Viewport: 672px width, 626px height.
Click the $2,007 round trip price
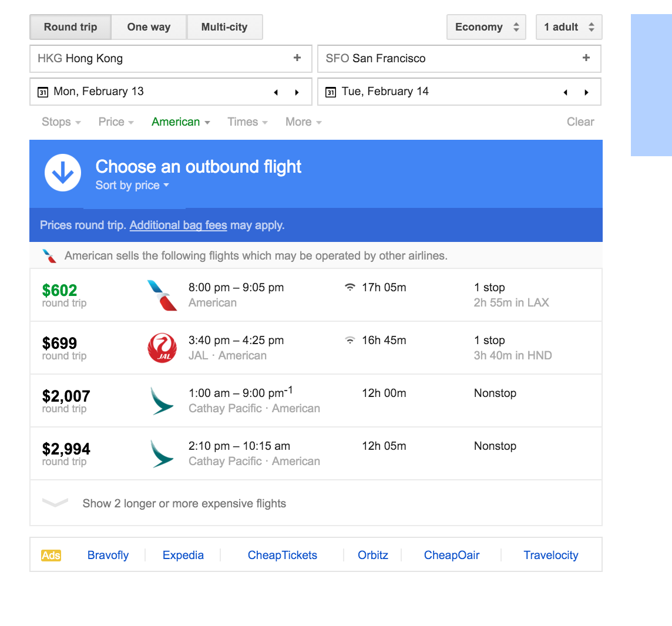[66, 396]
